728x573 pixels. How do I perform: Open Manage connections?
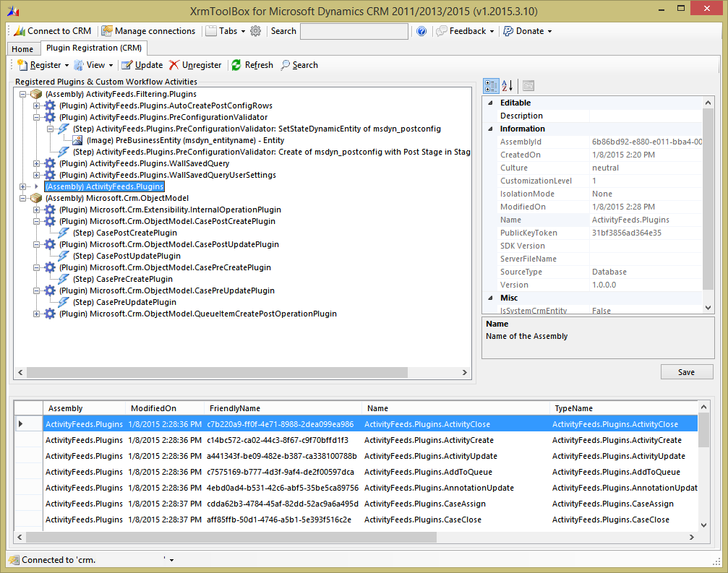click(x=149, y=31)
